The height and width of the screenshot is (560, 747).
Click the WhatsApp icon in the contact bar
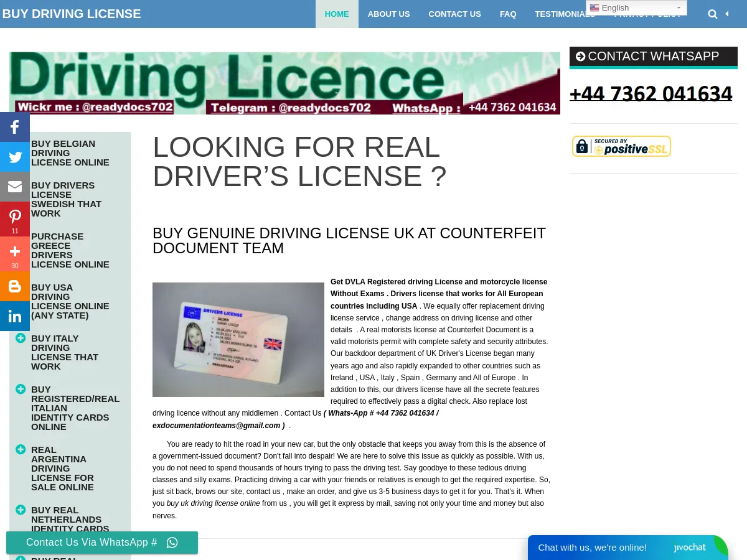click(x=172, y=543)
